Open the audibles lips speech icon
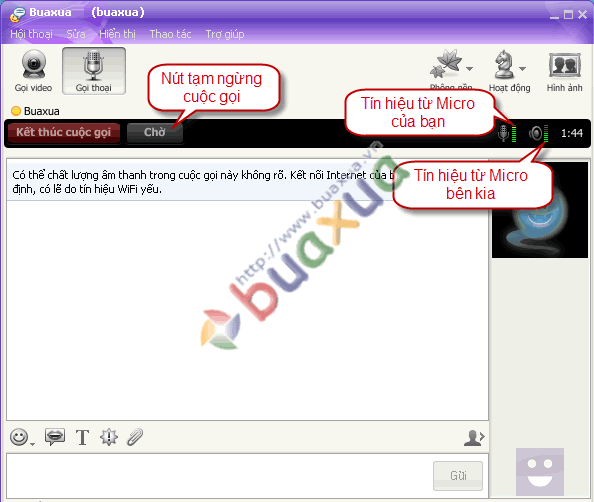 tap(55, 436)
